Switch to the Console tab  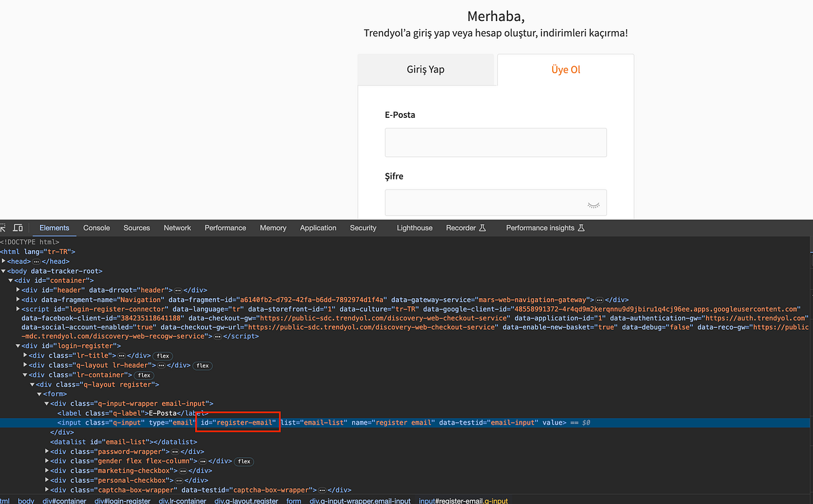[96, 228]
